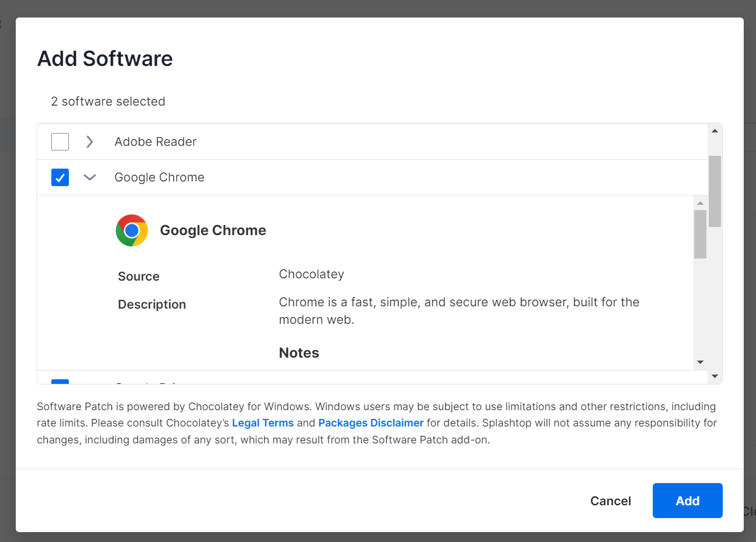Click the 2 software selected label
The image size is (756, 542).
coord(108,102)
